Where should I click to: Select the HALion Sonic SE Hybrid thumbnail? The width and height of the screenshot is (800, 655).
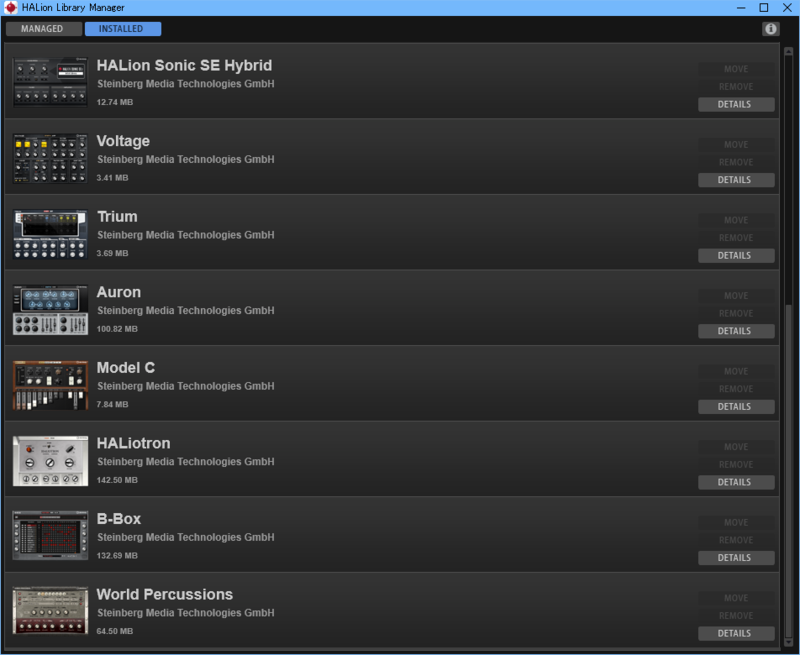pyautogui.click(x=50, y=82)
